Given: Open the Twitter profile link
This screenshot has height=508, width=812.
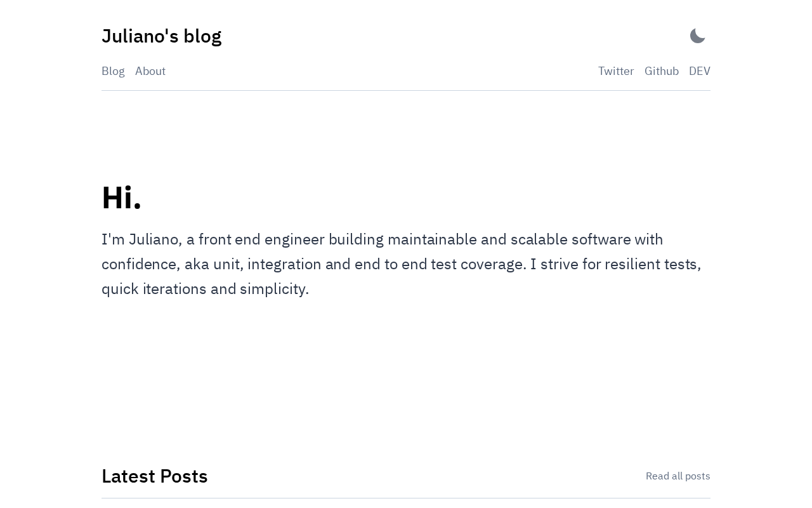Looking at the screenshot, I should tap(615, 71).
